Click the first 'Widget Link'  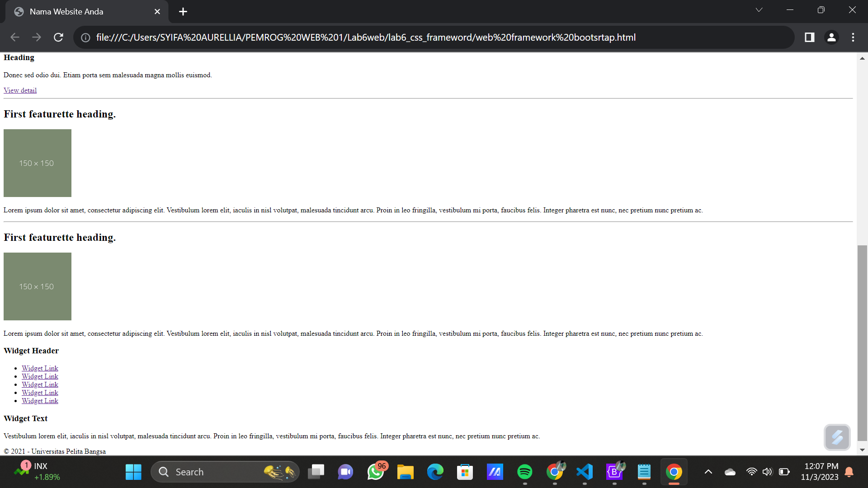coord(40,368)
